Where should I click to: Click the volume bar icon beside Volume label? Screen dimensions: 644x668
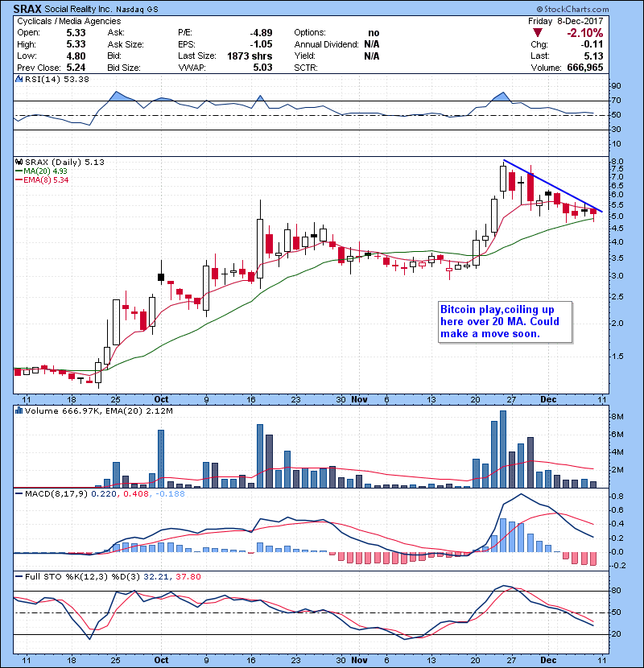(19, 410)
